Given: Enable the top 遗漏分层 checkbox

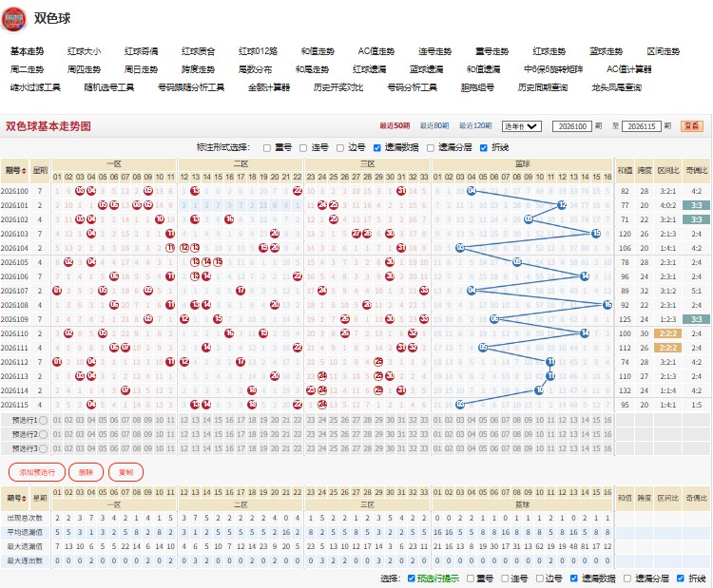Looking at the screenshot, I should click(431, 147).
